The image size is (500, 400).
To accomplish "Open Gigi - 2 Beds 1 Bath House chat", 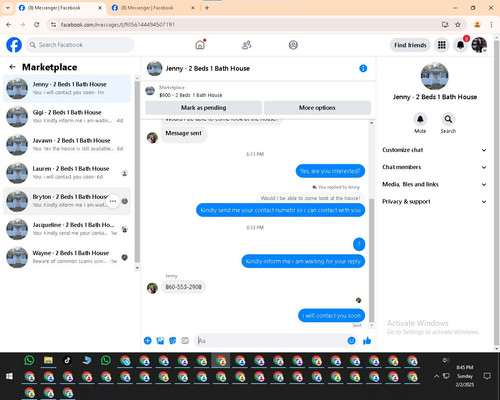I will (67, 116).
